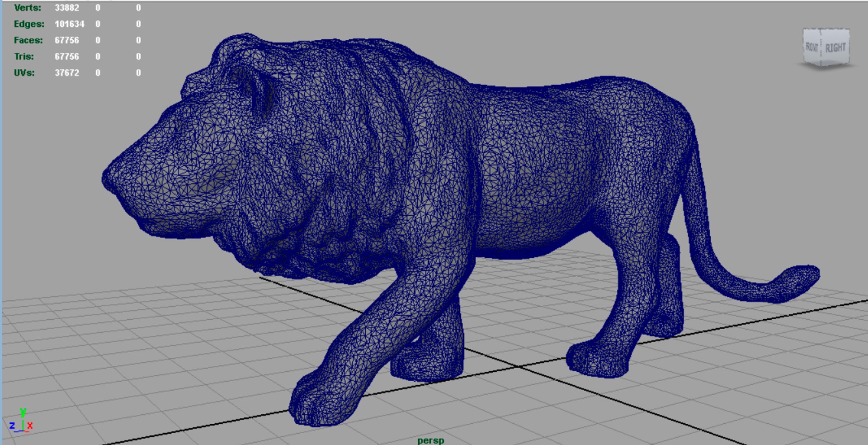Click the 'Faces:' heads-up display label

pyautogui.click(x=28, y=40)
